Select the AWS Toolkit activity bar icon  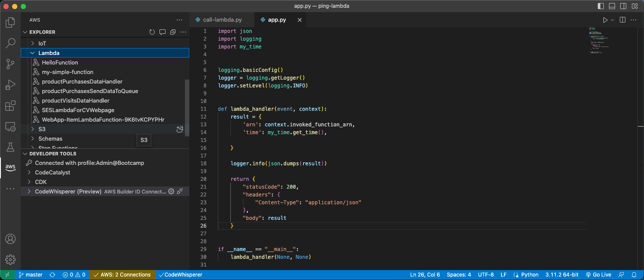click(x=10, y=167)
